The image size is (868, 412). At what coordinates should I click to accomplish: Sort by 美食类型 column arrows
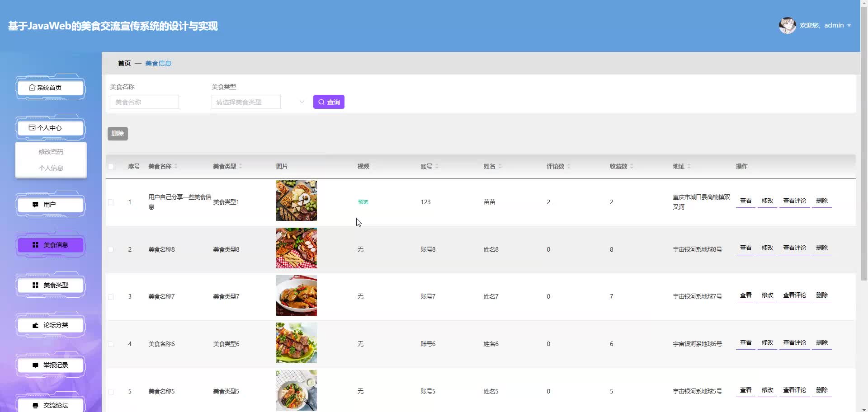[241, 166]
